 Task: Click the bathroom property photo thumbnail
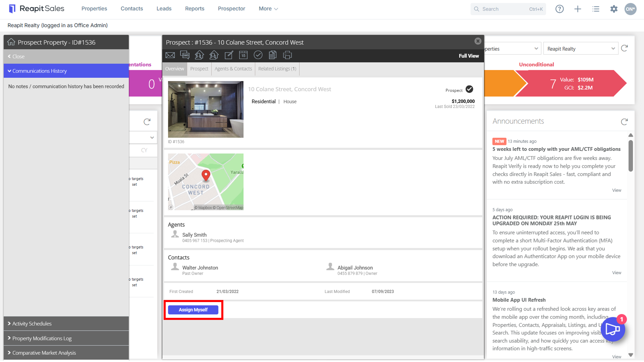[205, 109]
